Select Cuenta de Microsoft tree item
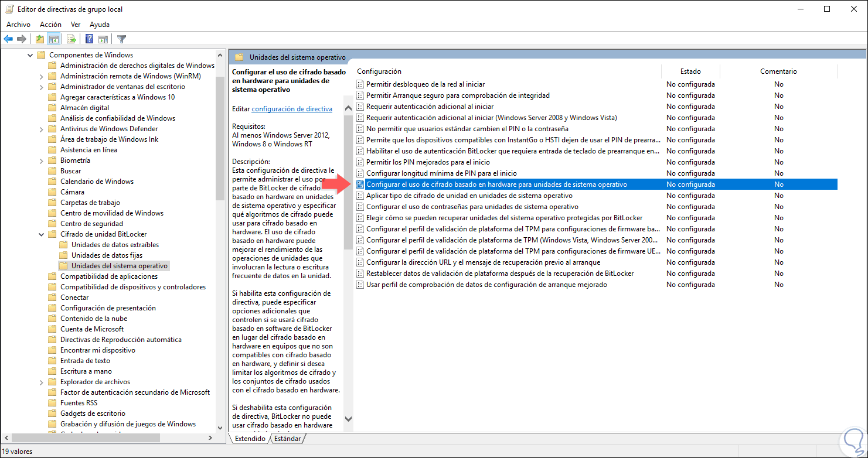 coord(92,329)
